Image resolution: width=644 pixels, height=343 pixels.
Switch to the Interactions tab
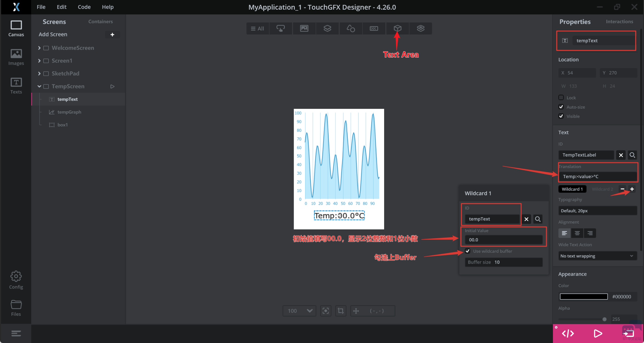[x=619, y=21]
